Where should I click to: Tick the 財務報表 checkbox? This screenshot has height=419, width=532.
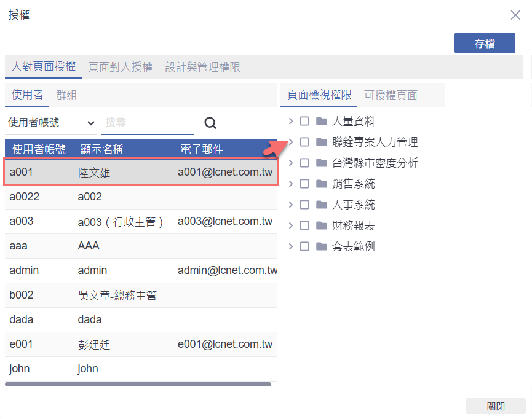(304, 225)
